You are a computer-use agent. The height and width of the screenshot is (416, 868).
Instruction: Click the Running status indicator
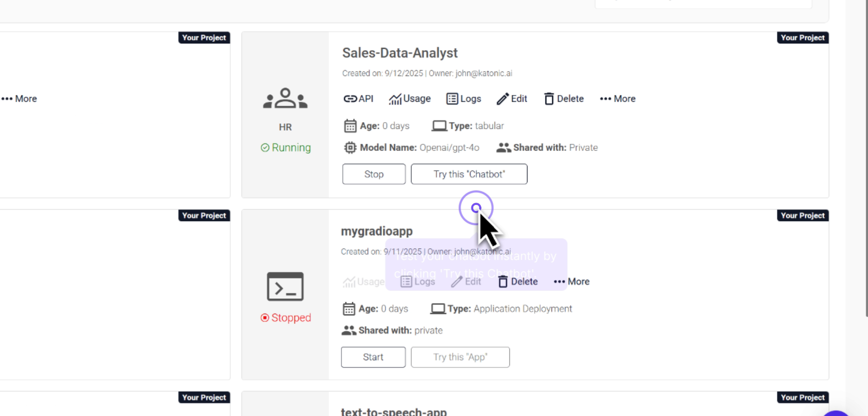286,148
